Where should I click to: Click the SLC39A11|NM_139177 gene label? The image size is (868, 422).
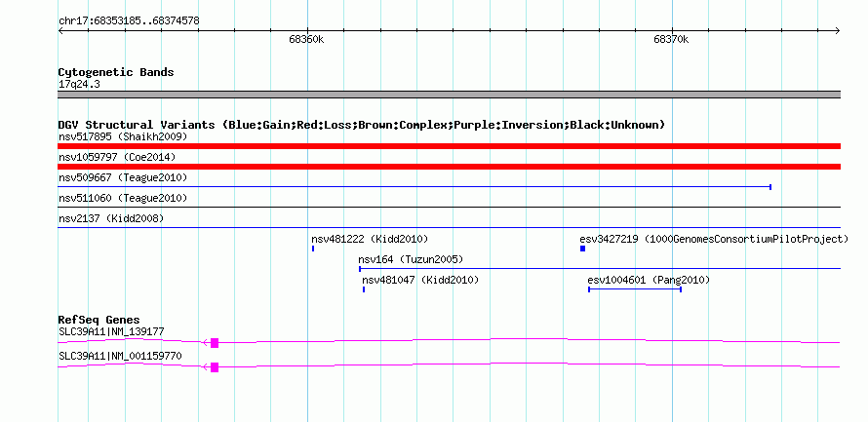(111, 331)
